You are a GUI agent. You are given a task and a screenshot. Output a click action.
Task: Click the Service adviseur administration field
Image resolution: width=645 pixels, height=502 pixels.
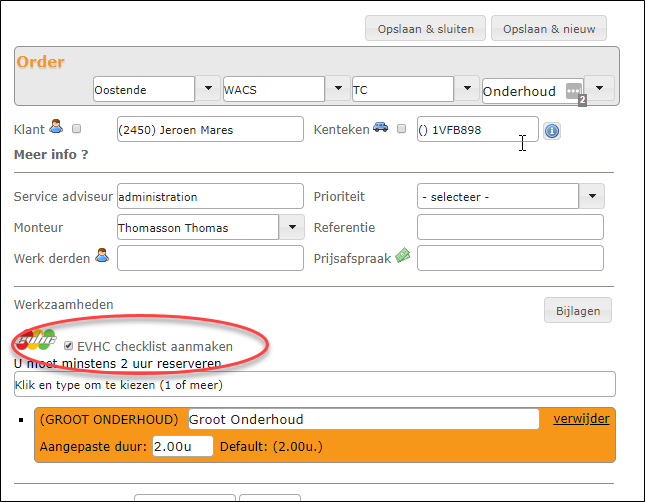(x=210, y=196)
